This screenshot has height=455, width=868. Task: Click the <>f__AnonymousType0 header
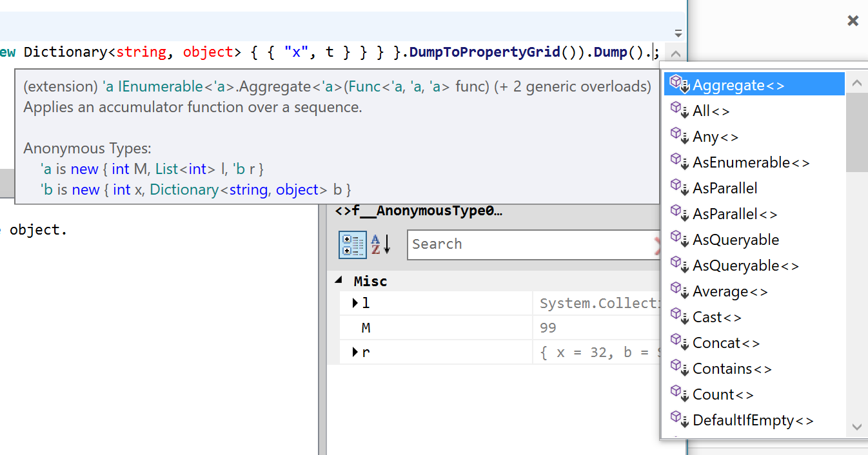tap(419, 210)
